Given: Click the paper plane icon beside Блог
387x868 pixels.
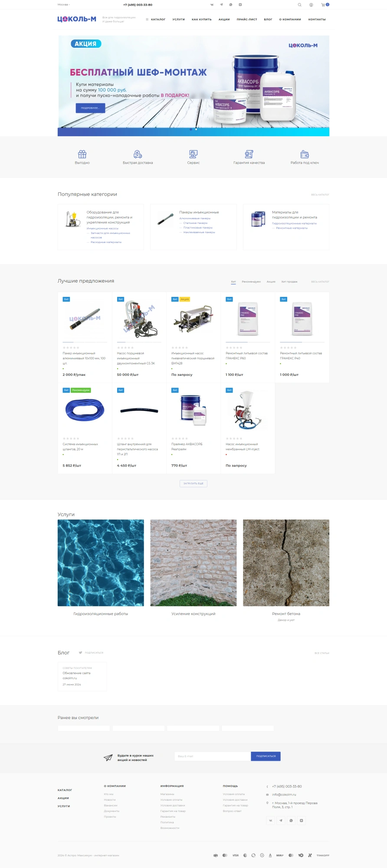Looking at the screenshot, I should tap(80, 653).
